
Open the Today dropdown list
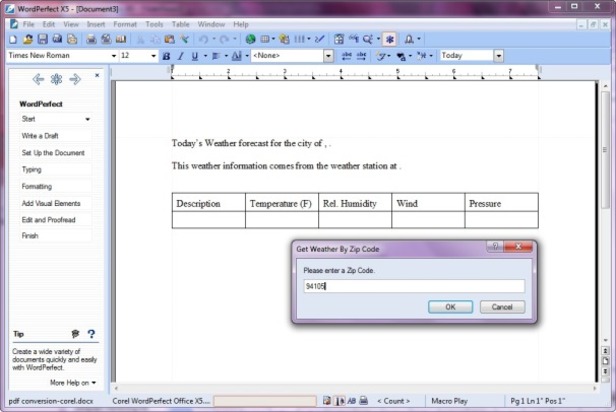coord(499,56)
